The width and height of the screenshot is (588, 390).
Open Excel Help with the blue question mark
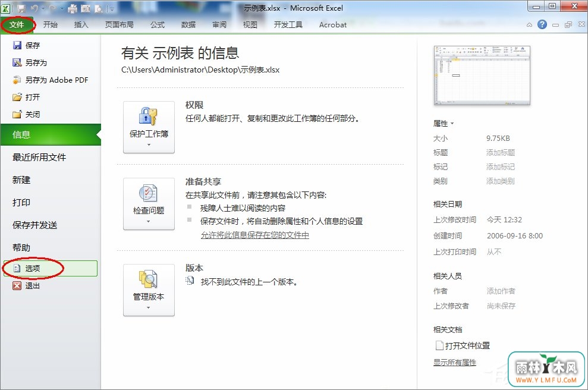click(x=542, y=24)
